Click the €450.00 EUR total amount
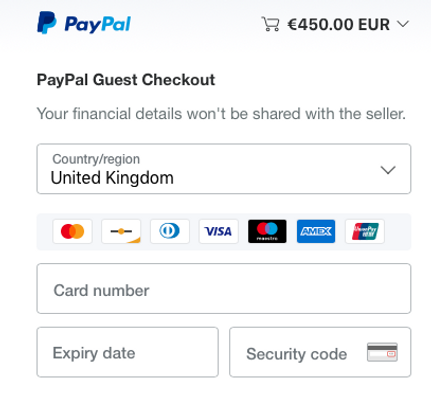Screen dimensions: 431x396 338,24
